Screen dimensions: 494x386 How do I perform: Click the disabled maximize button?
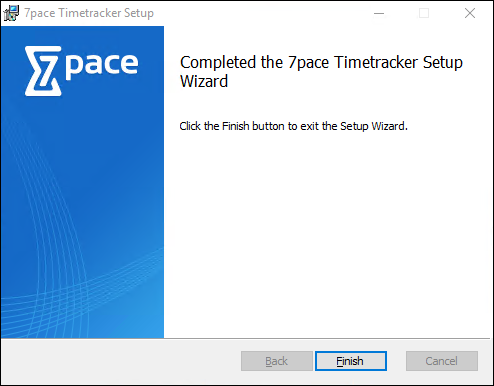click(424, 13)
